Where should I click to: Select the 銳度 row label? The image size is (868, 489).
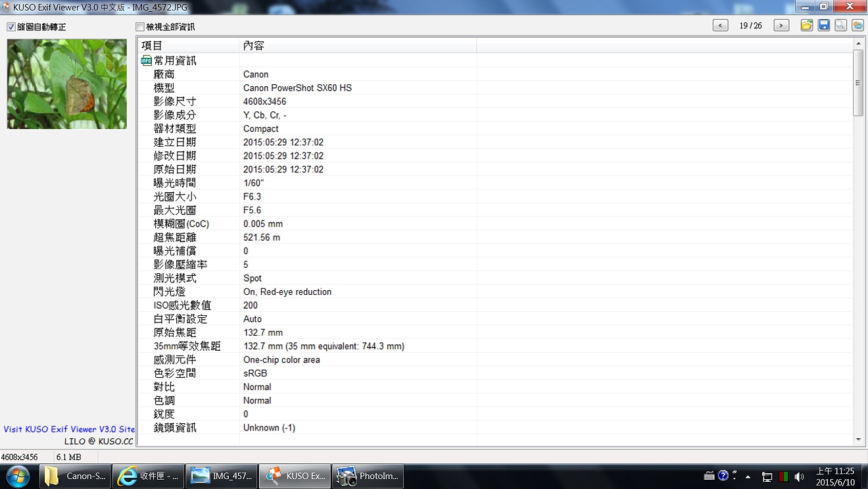pos(164,414)
